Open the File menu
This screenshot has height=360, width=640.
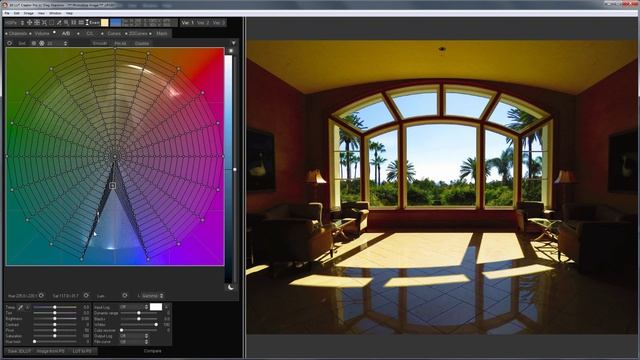point(7,13)
